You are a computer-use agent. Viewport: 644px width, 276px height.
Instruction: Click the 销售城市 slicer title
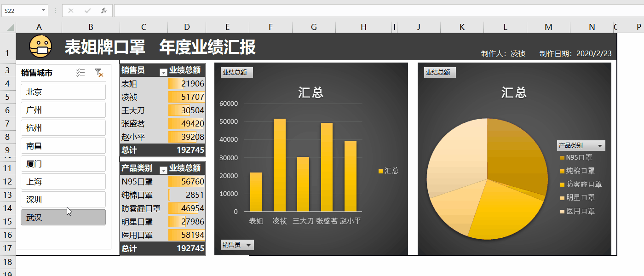point(37,73)
